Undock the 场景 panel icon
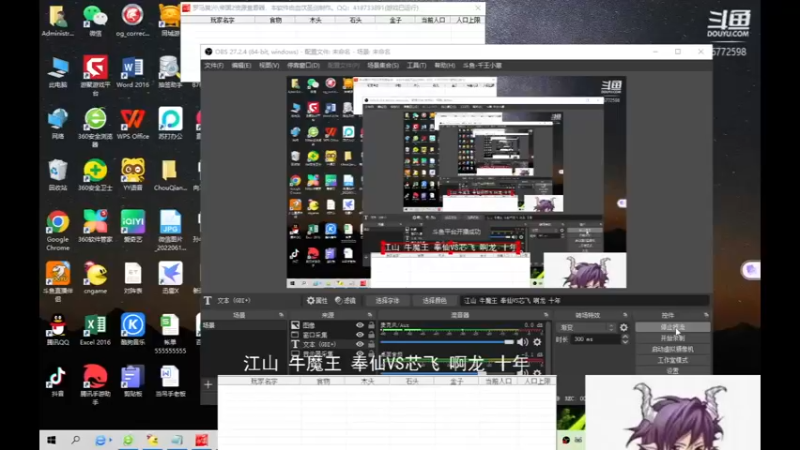 [x=281, y=315]
